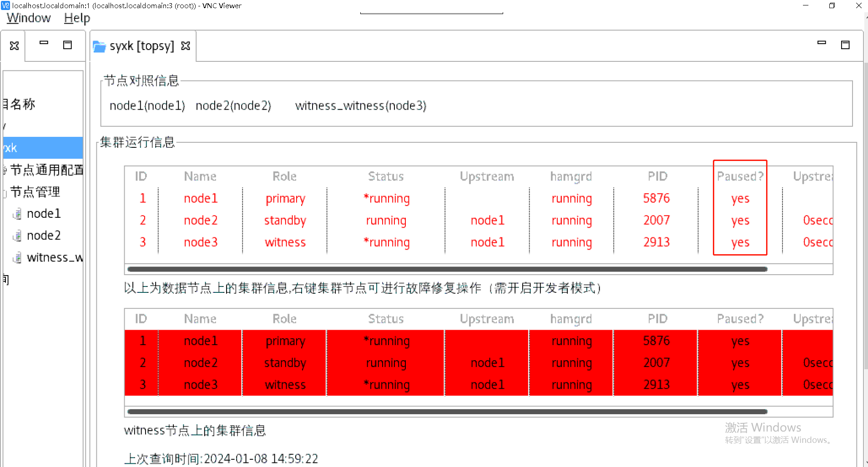868x467 pixels.
Task: Open the Help menu
Action: point(77,18)
